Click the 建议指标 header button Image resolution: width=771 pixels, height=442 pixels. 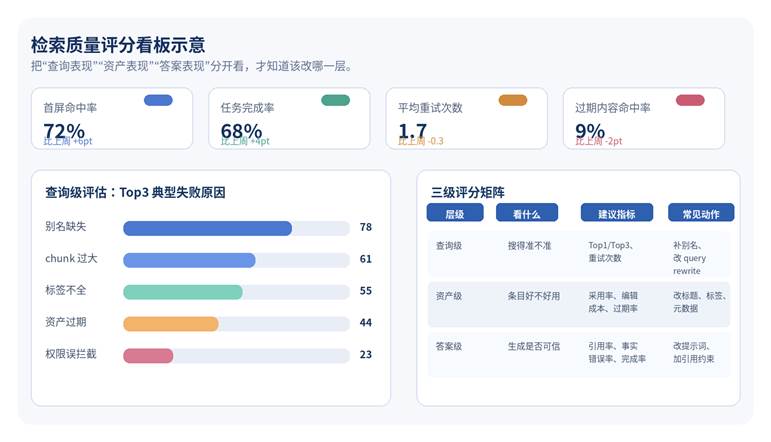tap(615, 213)
